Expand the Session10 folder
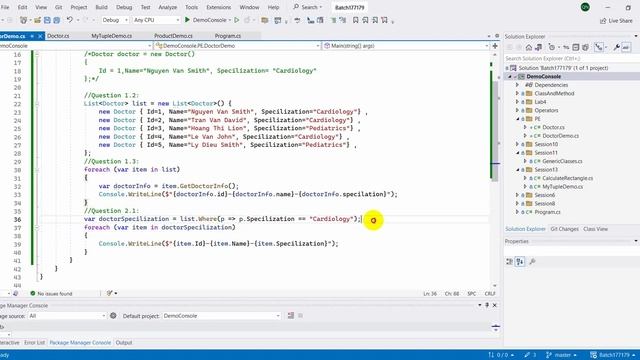 517,144
